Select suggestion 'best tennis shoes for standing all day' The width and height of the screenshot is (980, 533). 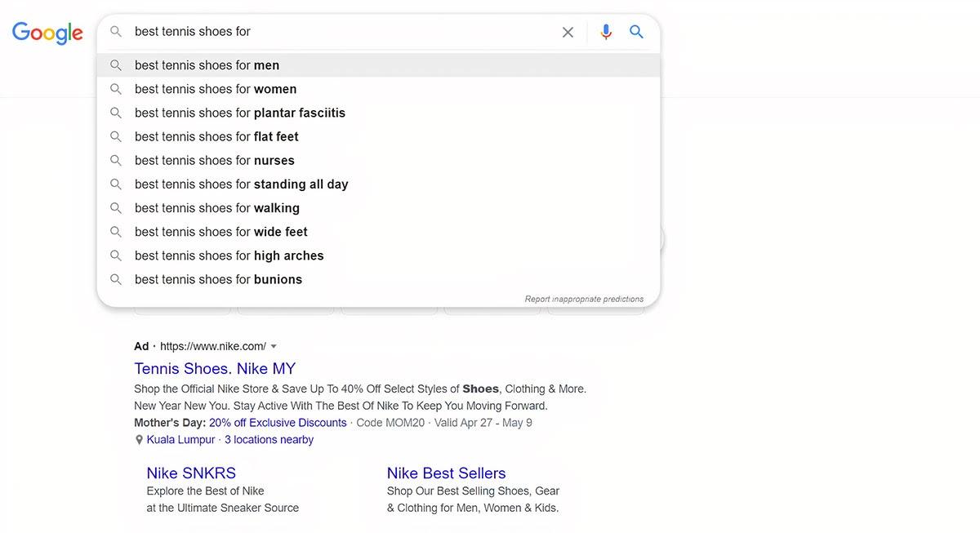[x=242, y=184]
